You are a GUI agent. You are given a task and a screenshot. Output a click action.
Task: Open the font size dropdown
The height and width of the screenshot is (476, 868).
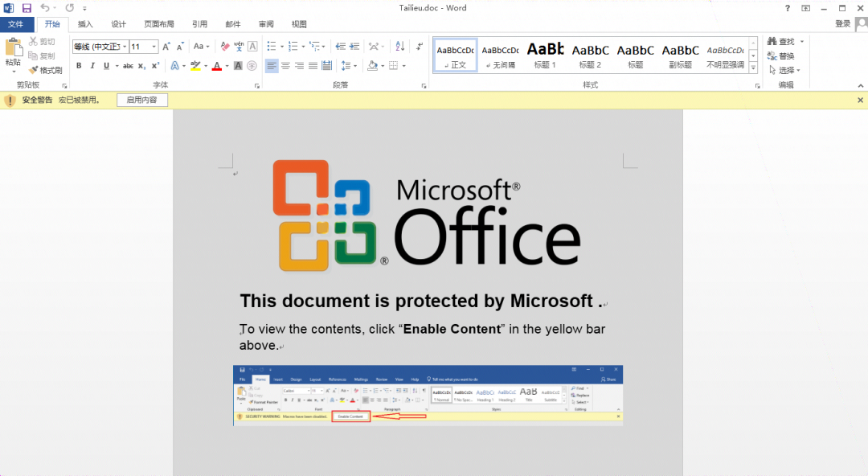coord(154,47)
